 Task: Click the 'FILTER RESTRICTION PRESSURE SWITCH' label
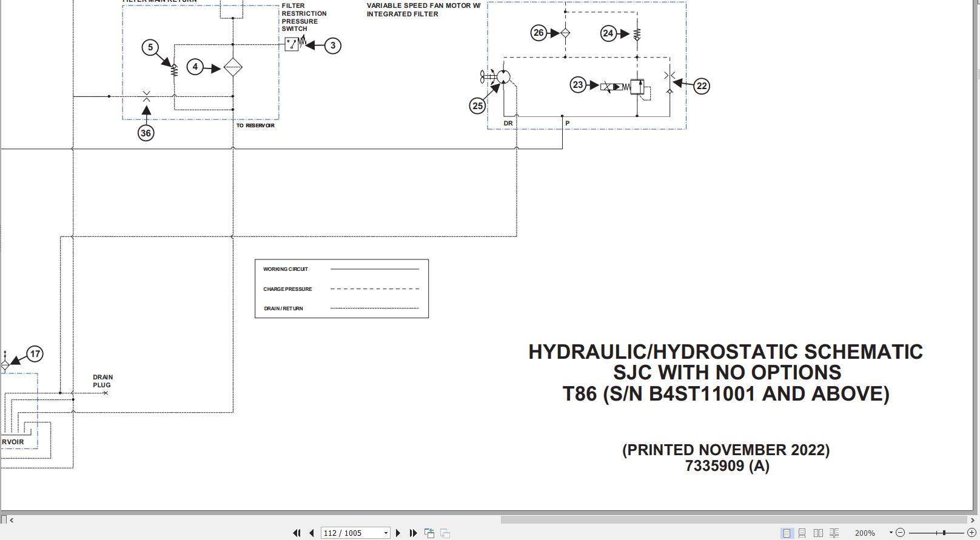click(x=304, y=17)
